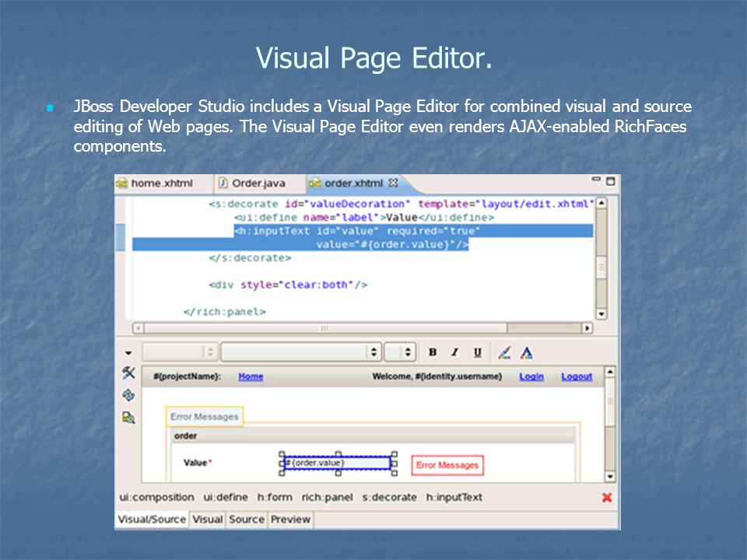The height and width of the screenshot is (560, 747).
Task: Close the order.xhtml tab with its X
Action: pos(393,183)
